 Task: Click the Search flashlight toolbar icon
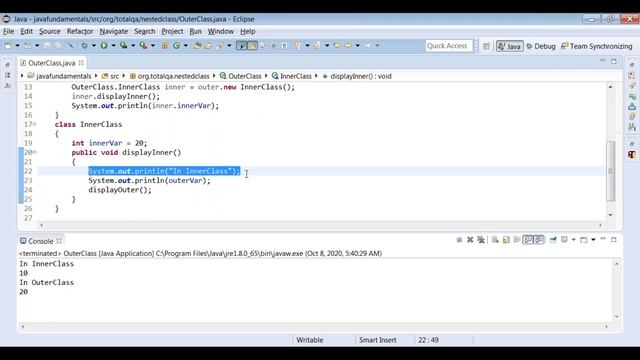220,46
